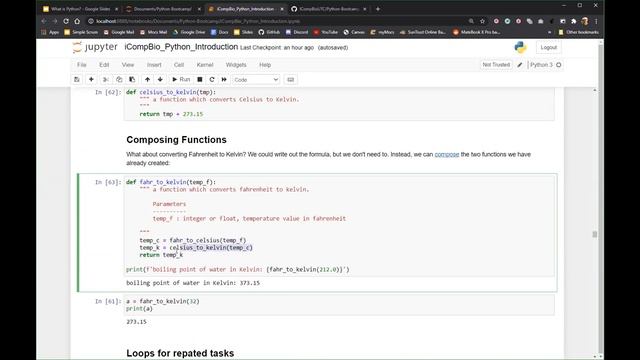Click the Not Trusted button
640x360 pixels.
pos(496,65)
